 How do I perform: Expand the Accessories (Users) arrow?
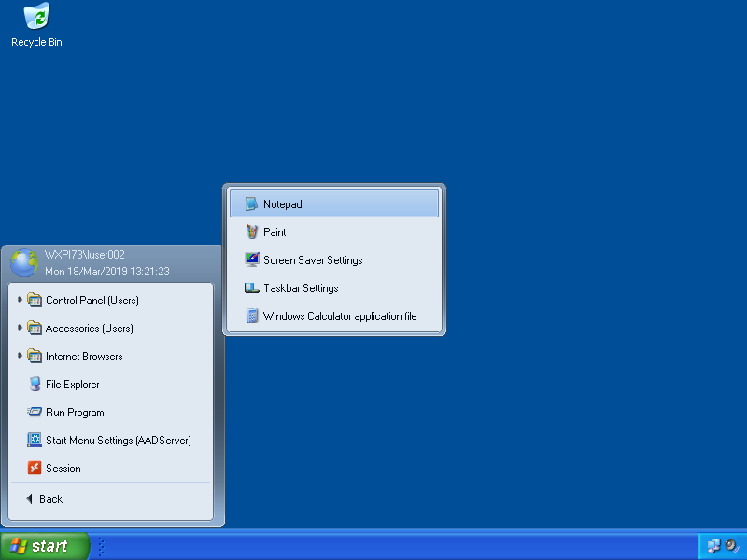20,328
